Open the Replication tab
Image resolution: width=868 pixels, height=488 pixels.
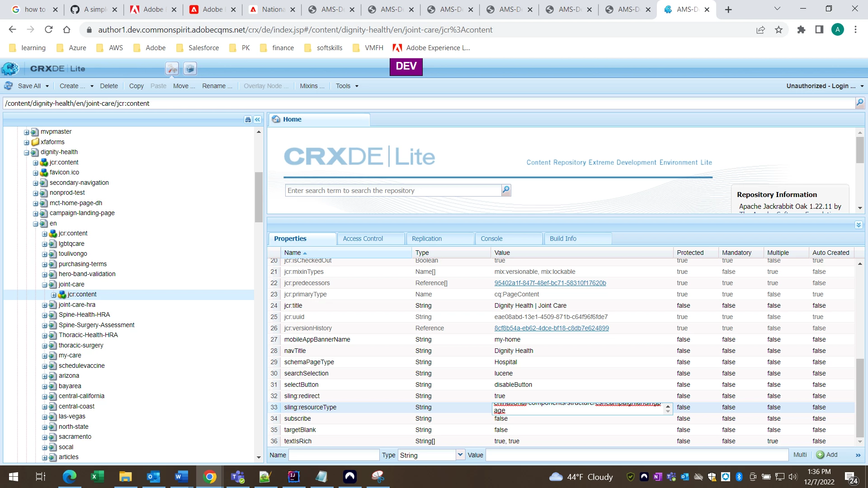(x=427, y=239)
